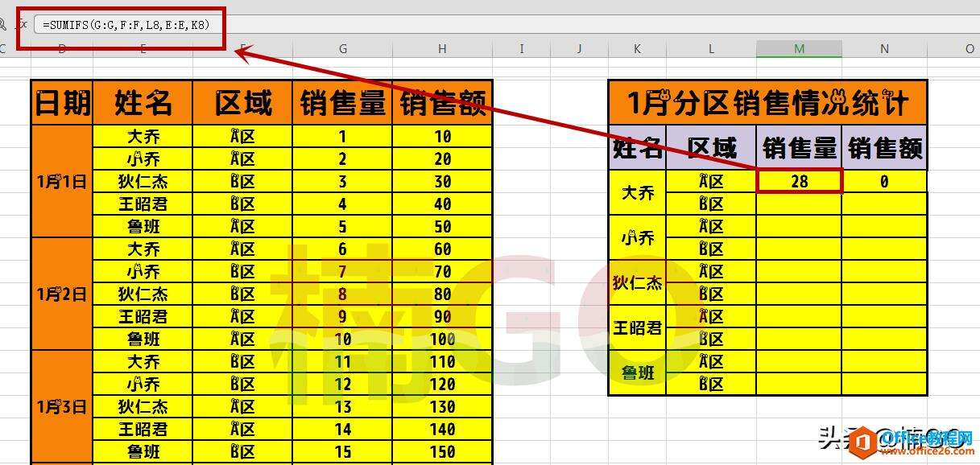Click the merged 狄仁杰 cell in the summary table
The image size is (980, 465).
click(x=638, y=282)
